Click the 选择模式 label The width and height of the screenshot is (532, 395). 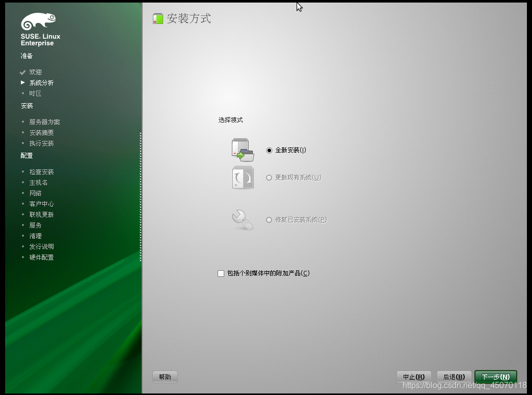coord(230,120)
